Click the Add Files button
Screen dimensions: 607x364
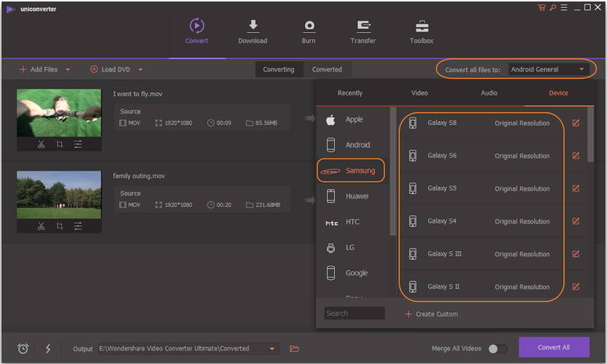point(39,69)
